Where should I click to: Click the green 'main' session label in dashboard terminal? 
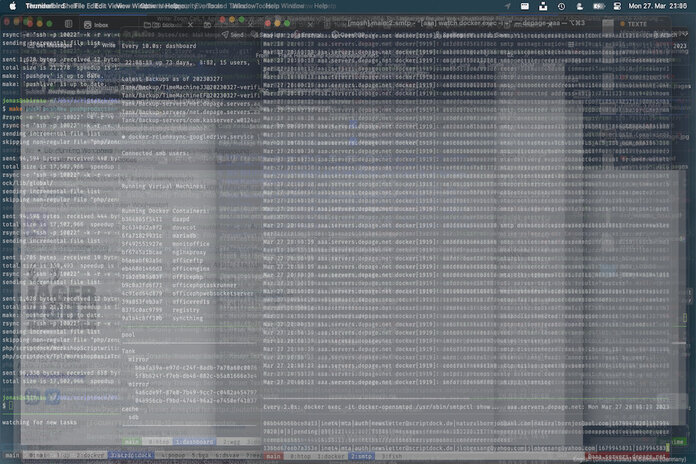(x=132, y=442)
